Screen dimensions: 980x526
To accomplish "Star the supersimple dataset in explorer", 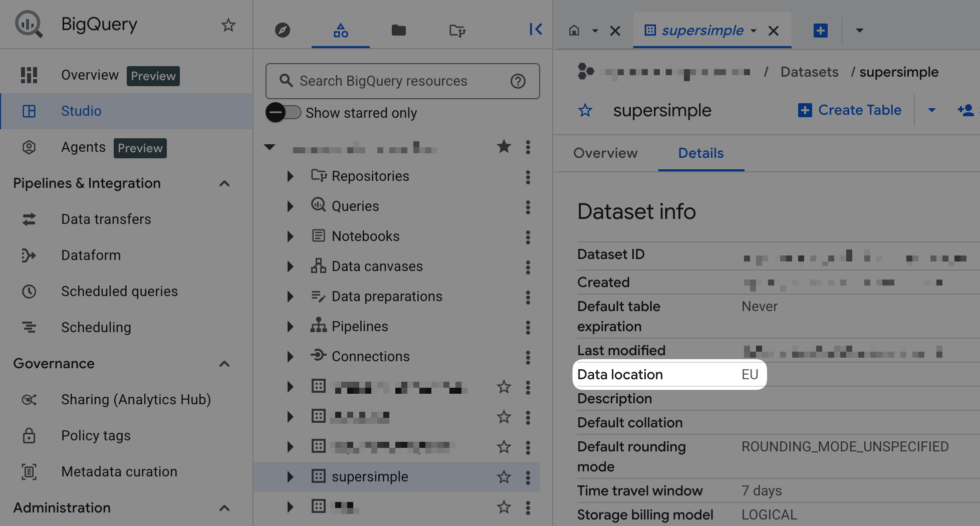I will [x=504, y=477].
